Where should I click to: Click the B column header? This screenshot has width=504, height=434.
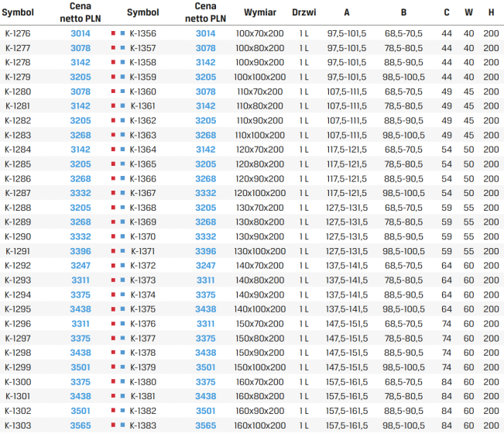click(403, 12)
